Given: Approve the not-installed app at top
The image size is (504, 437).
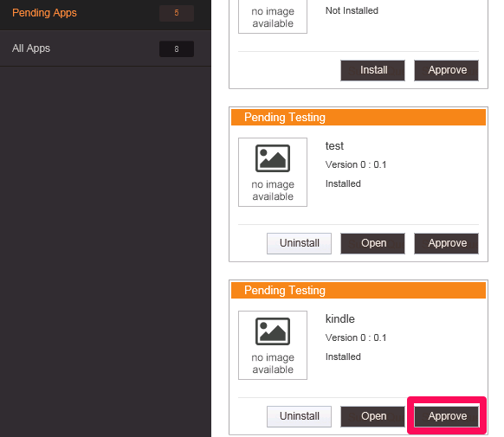Looking at the screenshot, I should click(x=447, y=70).
